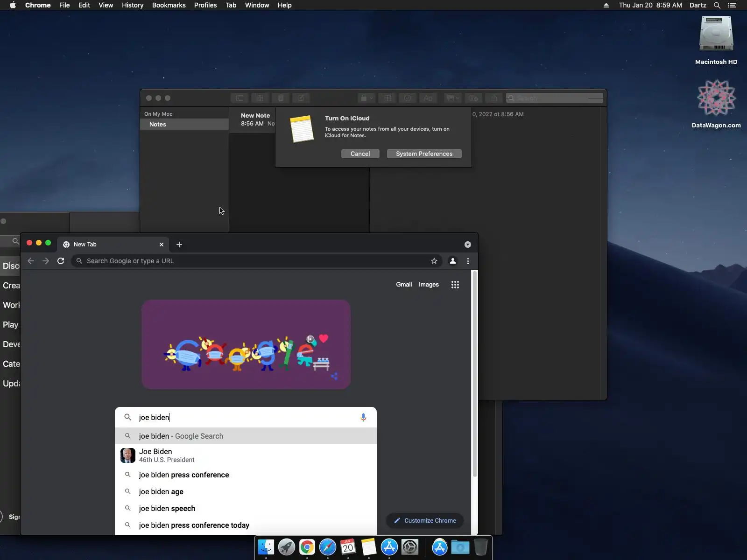747x560 pixels.
Task: Click the Customize Chrome button
Action: 425,520
